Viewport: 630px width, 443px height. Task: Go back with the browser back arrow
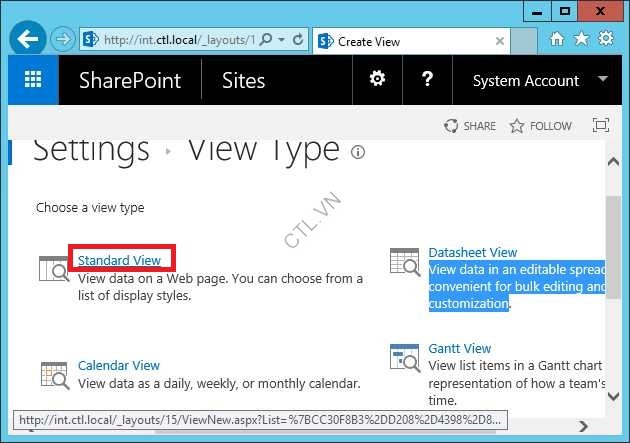pos(28,39)
